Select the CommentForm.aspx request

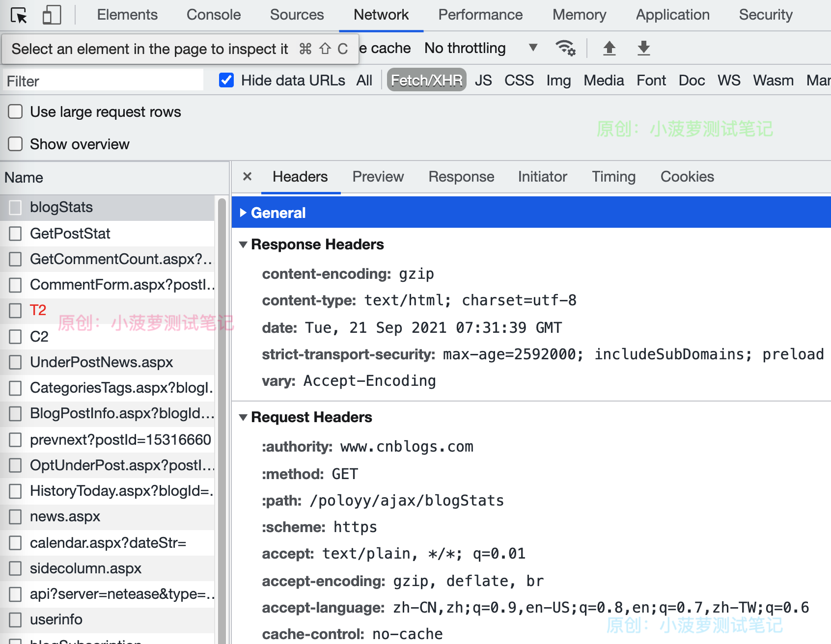click(107, 285)
